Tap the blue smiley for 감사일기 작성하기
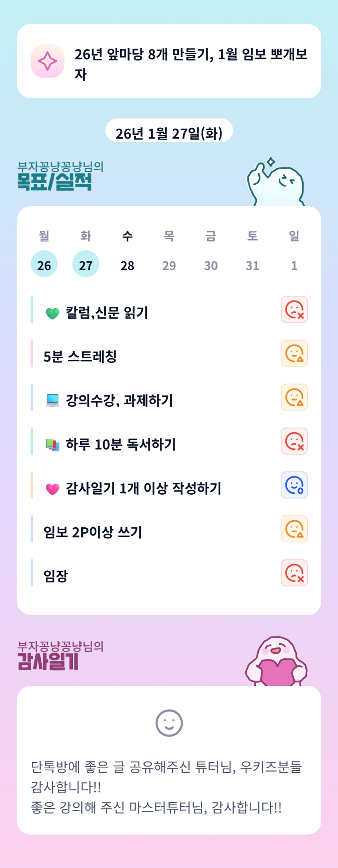The width and height of the screenshot is (338, 868). pos(294,485)
